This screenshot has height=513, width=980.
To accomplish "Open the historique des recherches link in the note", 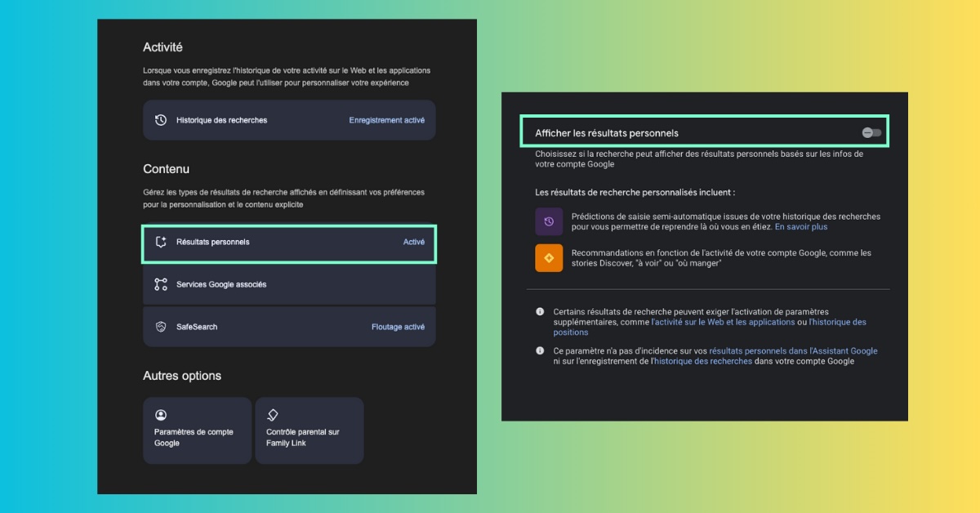I will click(x=702, y=361).
